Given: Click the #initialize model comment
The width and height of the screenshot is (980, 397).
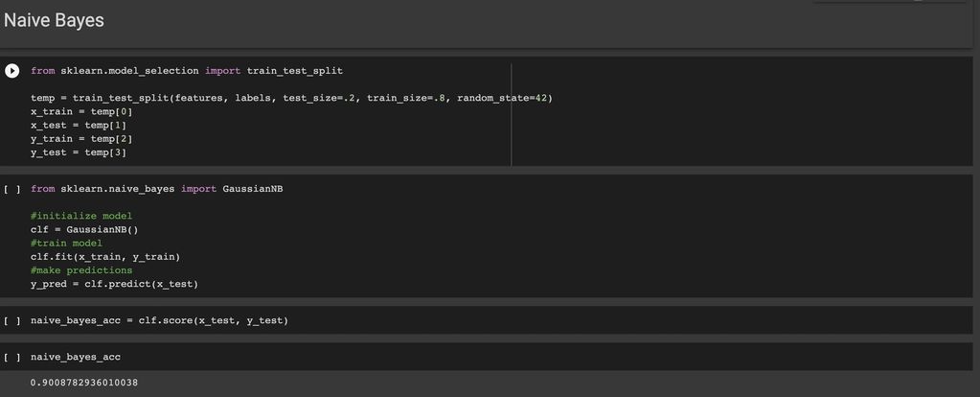Looking at the screenshot, I should click(x=81, y=216).
